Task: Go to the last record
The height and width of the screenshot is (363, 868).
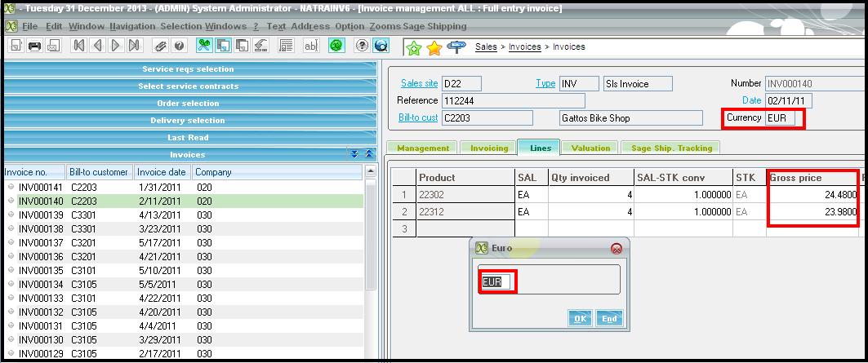Action: tap(134, 46)
